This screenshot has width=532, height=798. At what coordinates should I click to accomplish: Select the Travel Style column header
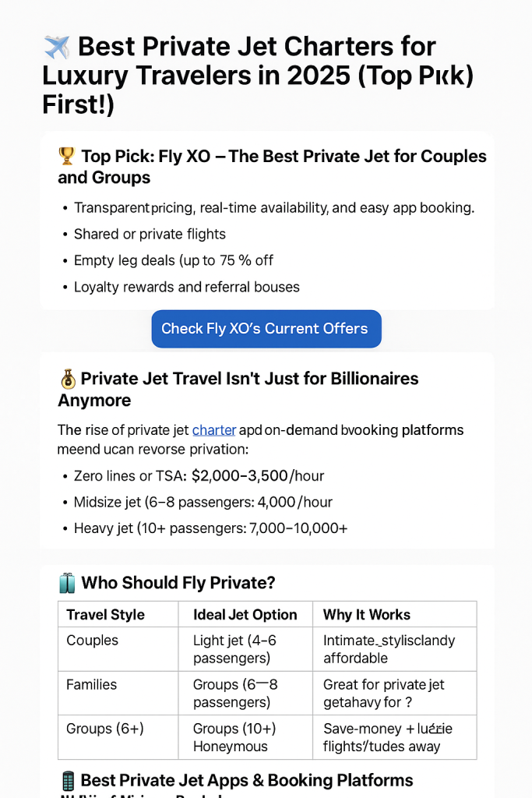[105, 615]
